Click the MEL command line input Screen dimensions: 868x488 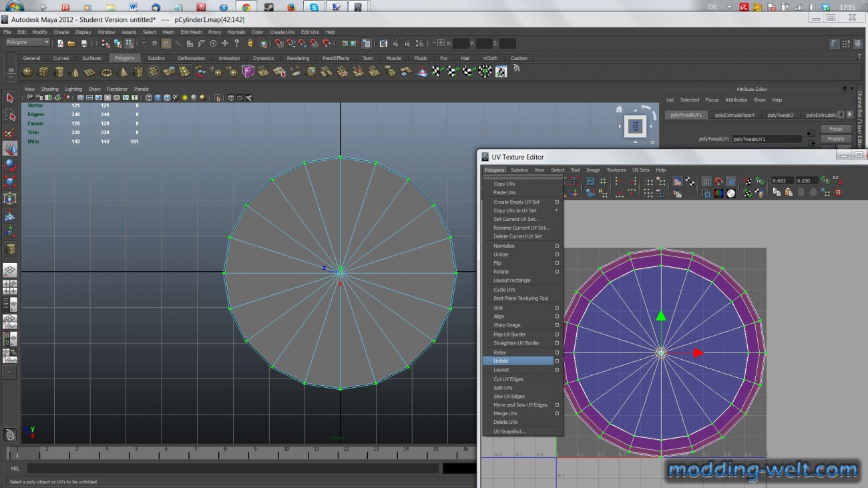(x=233, y=469)
